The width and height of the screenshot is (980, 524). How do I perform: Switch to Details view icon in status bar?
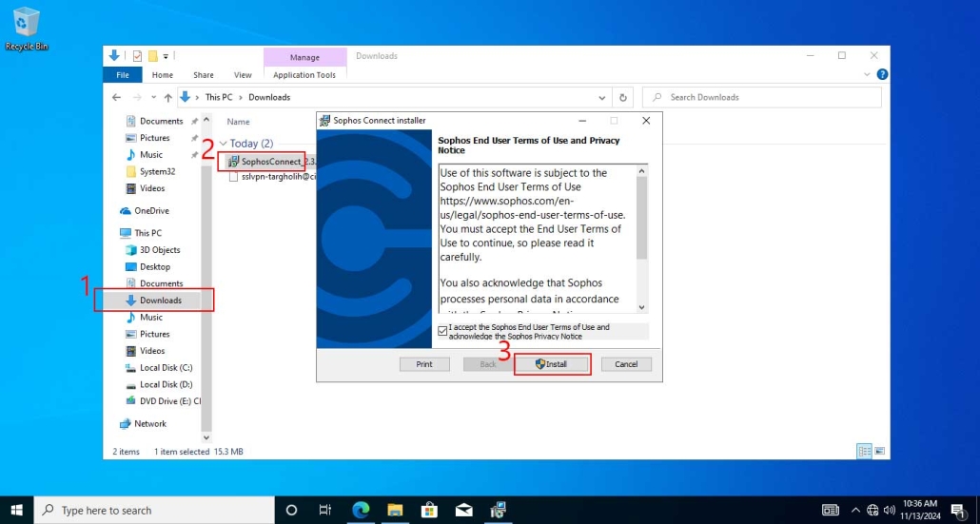pyautogui.click(x=864, y=451)
